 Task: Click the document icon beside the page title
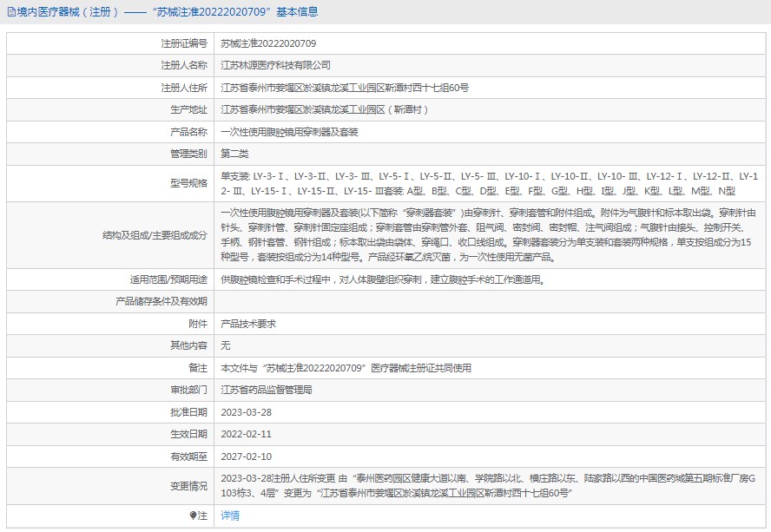[10, 12]
